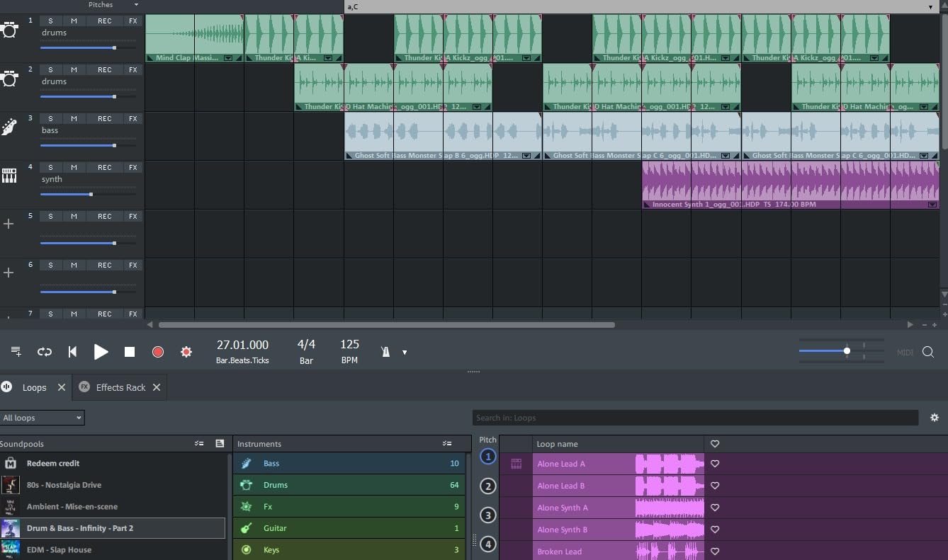Filter loops by the Guitar instrument
Image resolution: width=948 pixels, height=560 pixels.
pos(349,528)
